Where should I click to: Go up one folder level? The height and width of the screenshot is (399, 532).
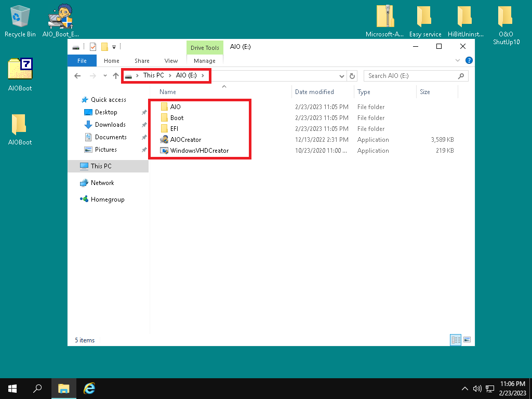pos(116,76)
